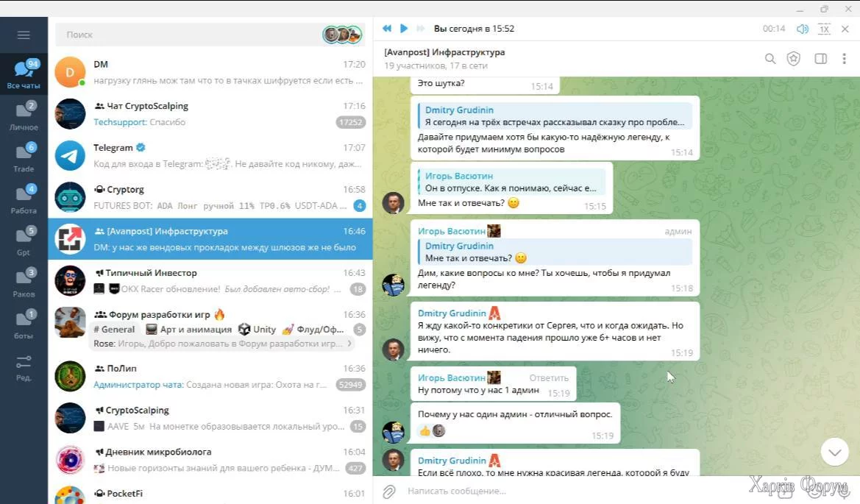The width and height of the screenshot is (860, 504).
Task: Open the 'Личное' chat folder
Action: [x=24, y=116]
